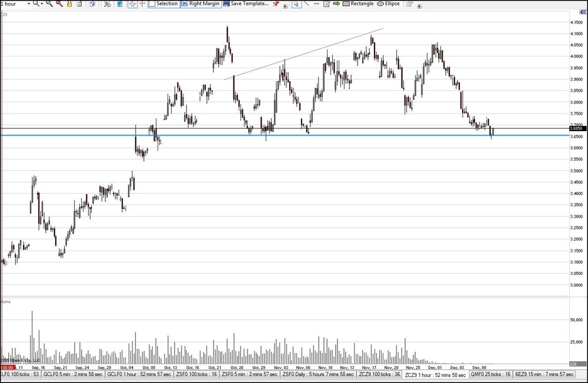Toggle the Selection button

163,4
